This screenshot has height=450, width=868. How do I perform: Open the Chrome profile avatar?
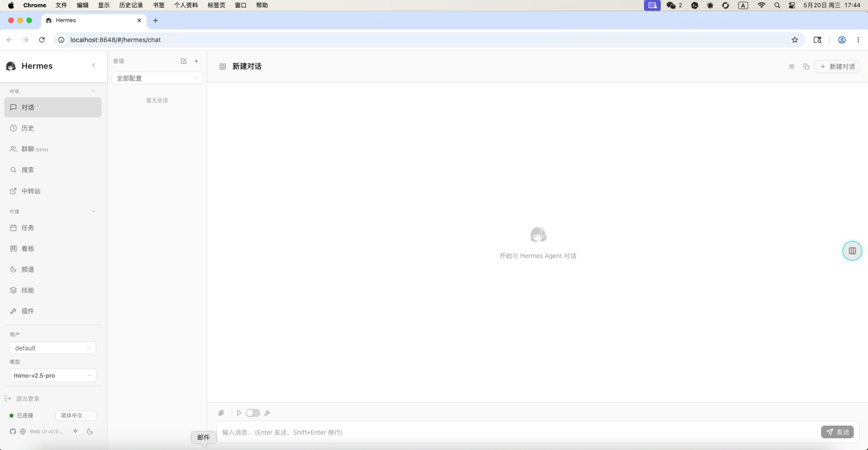click(842, 40)
